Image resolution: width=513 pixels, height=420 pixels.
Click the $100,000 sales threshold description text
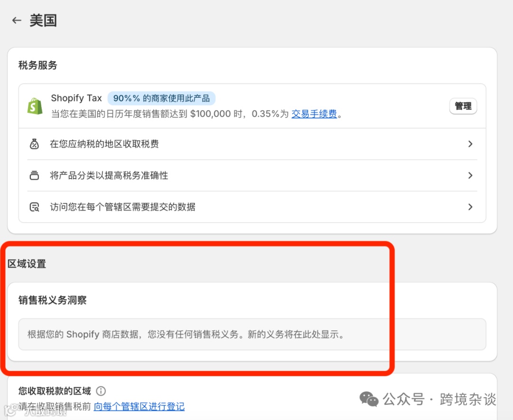pyautogui.click(x=197, y=114)
